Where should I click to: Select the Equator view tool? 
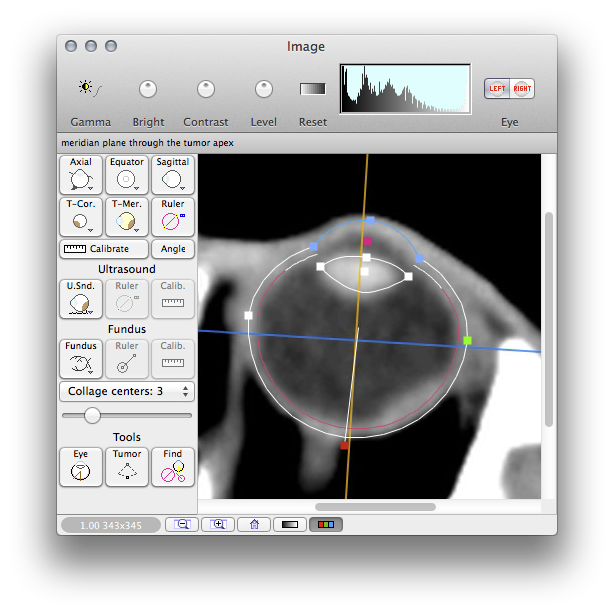click(126, 174)
